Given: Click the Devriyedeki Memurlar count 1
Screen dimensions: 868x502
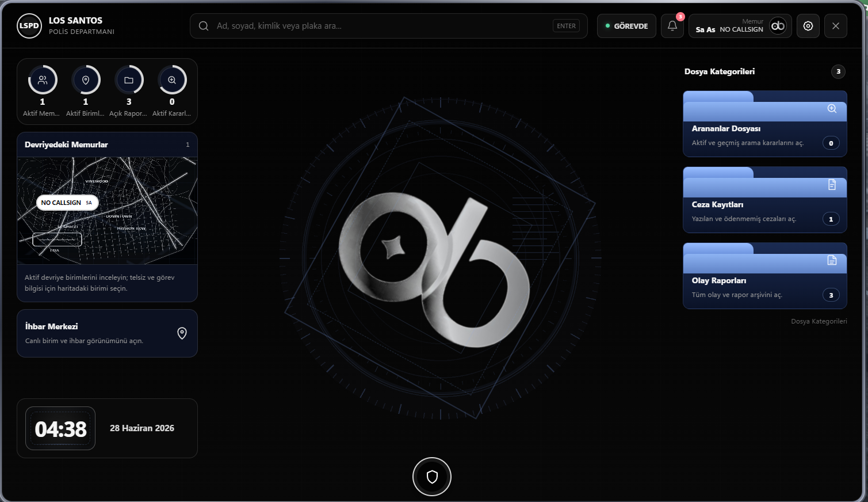Looking at the screenshot, I should coord(188,144).
